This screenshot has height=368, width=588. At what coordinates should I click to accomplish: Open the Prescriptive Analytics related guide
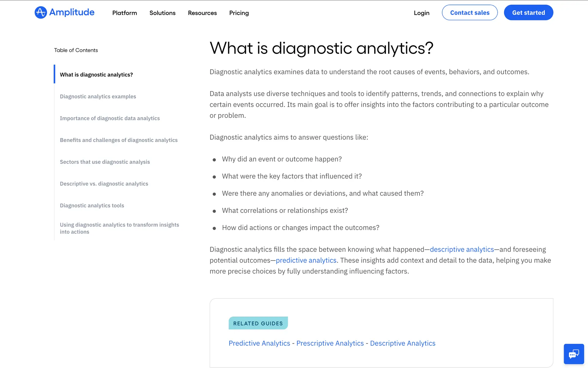pyautogui.click(x=330, y=343)
